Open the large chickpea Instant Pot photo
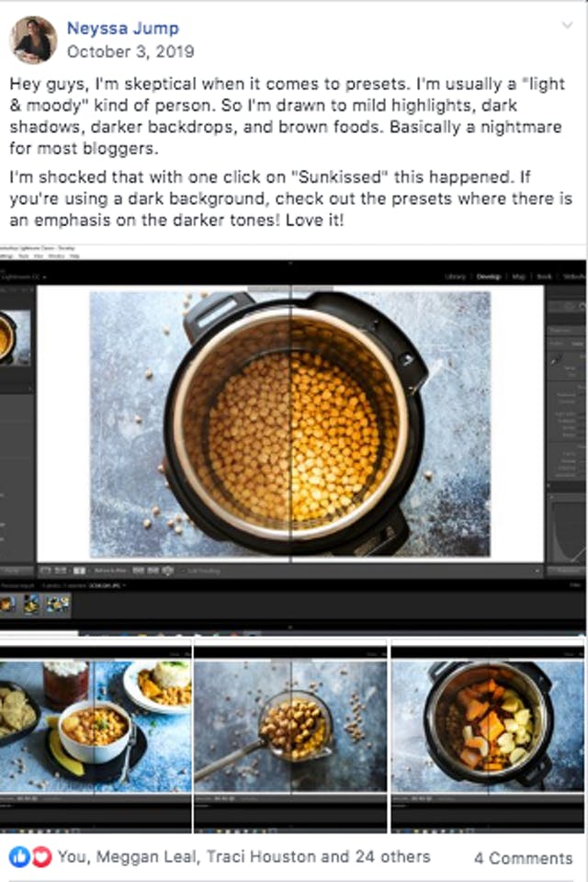This screenshot has width=588, height=882. click(x=290, y=424)
